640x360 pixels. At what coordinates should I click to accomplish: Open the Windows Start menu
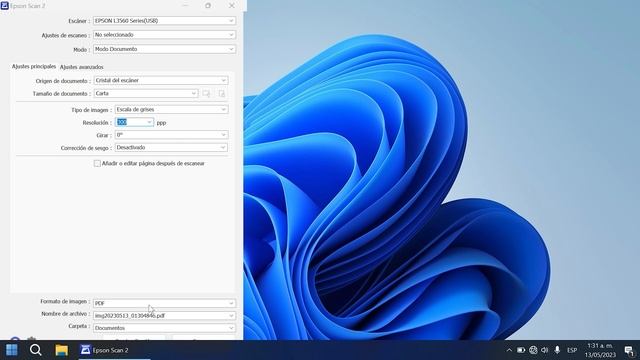coord(11,350)
